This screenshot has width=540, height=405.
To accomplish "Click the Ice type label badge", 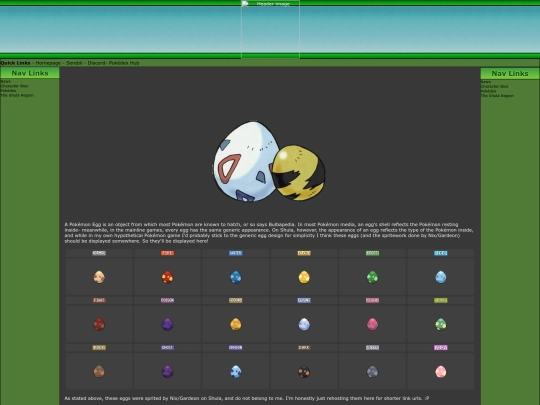I will coord(440,253).
